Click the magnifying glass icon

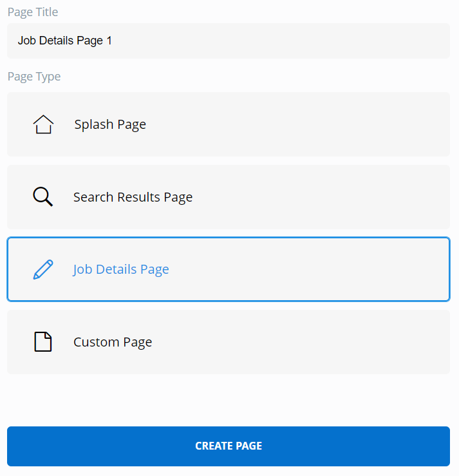pos(42,196)
